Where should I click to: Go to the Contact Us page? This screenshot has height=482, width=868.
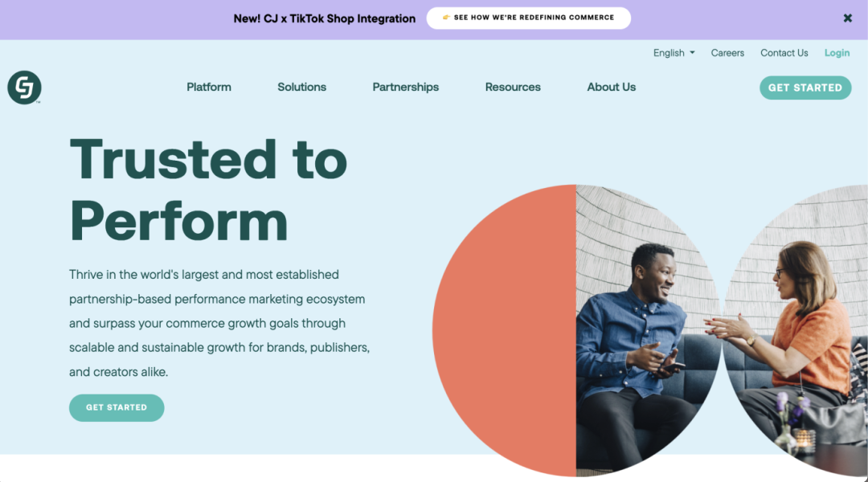(784, 53)
